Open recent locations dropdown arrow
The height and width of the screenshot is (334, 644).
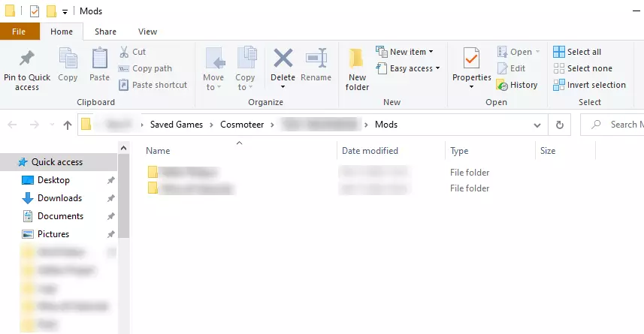[x=52, y=125]
